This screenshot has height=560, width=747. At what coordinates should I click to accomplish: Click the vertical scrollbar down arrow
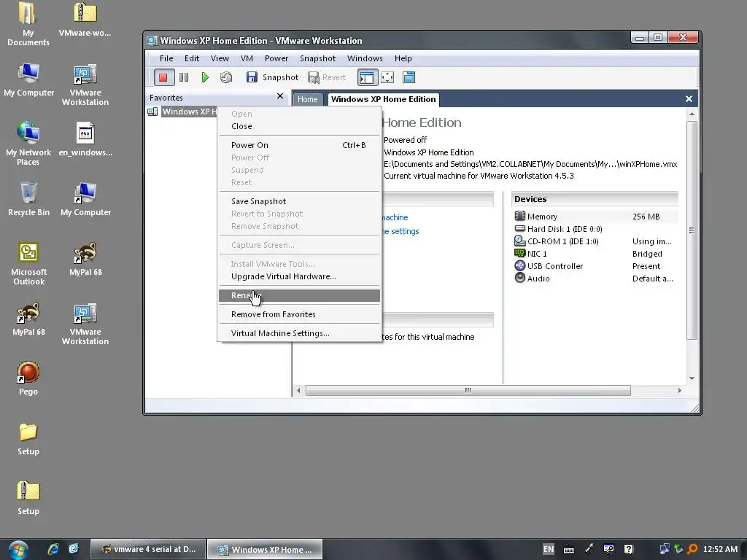[692, 378]
